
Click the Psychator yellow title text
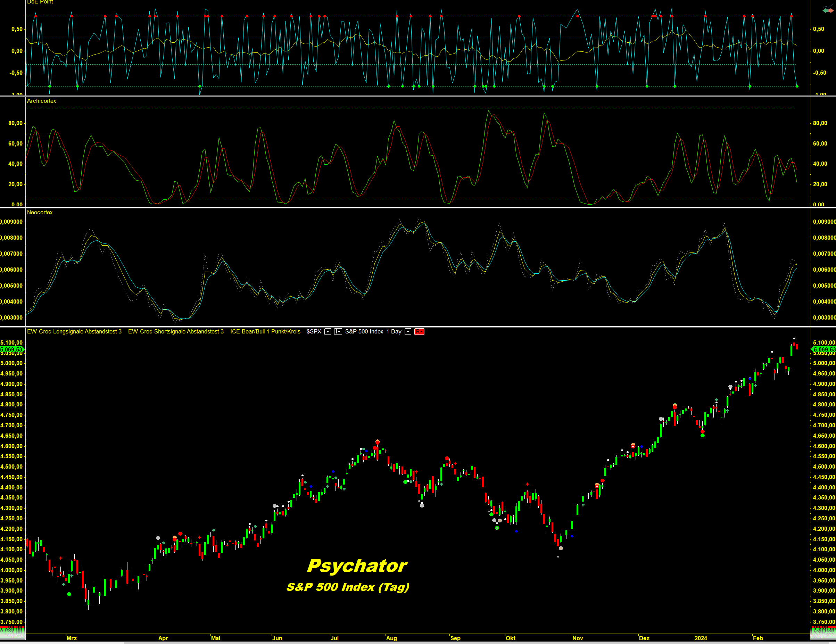(x=357, y=566)
